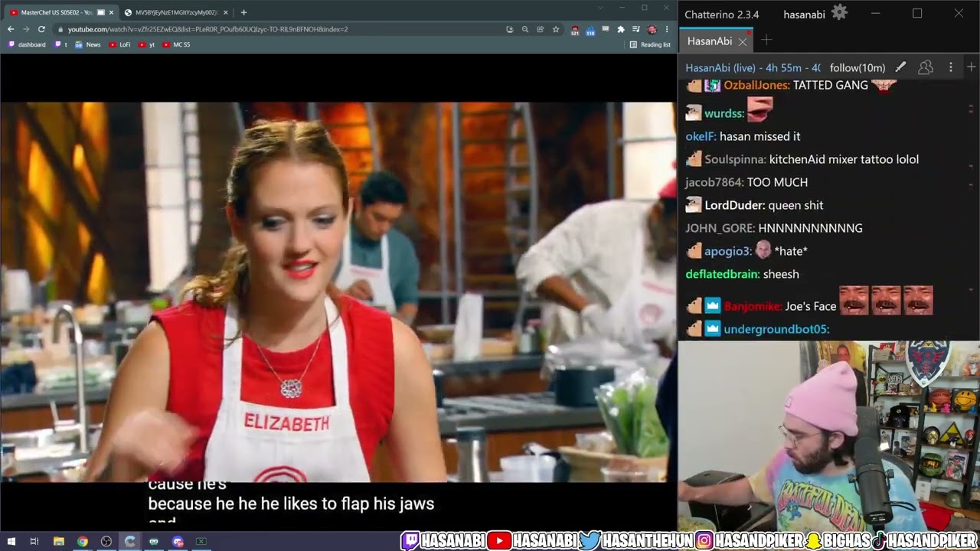Add a new Chatterino tab with plus

[766, 41]
